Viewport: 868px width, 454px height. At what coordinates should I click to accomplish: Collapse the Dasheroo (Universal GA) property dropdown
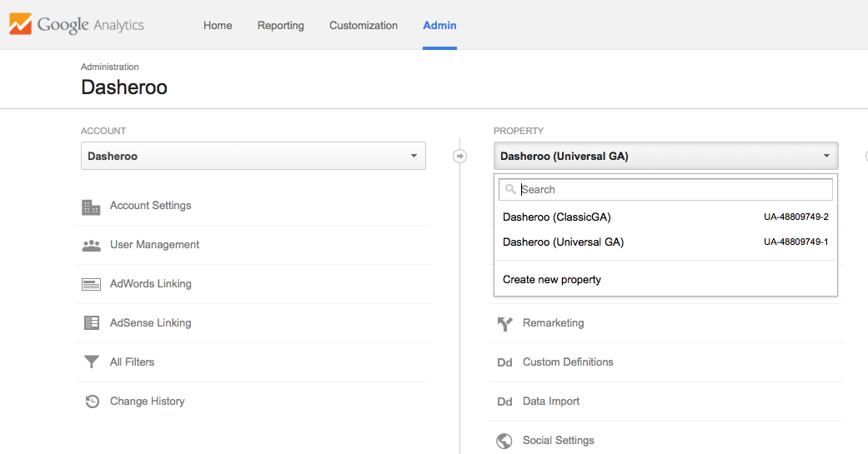(666, 156)
